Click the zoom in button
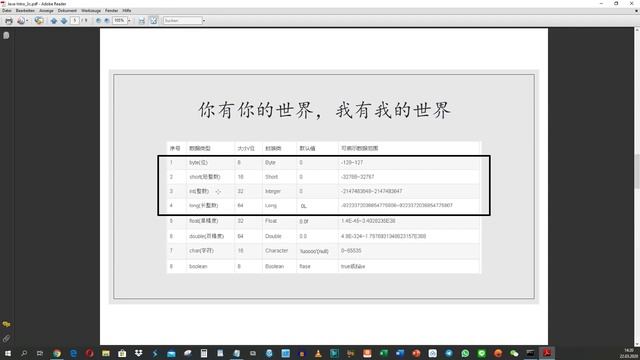640x360 pixels. click(107, 20)
